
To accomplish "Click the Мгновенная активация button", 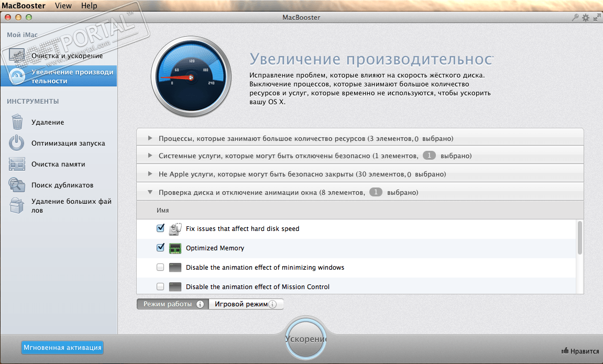I will [62, 347].
